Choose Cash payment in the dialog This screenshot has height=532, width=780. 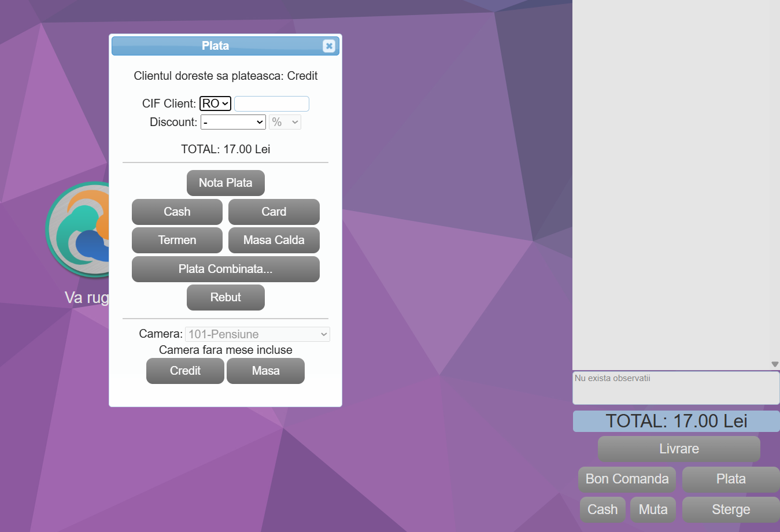[x=177, y=212]
